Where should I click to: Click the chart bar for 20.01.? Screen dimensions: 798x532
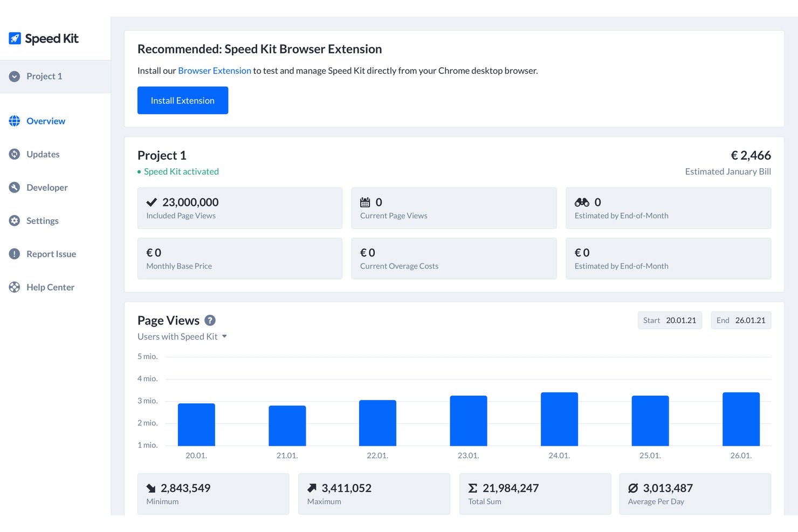click(196, 425)
